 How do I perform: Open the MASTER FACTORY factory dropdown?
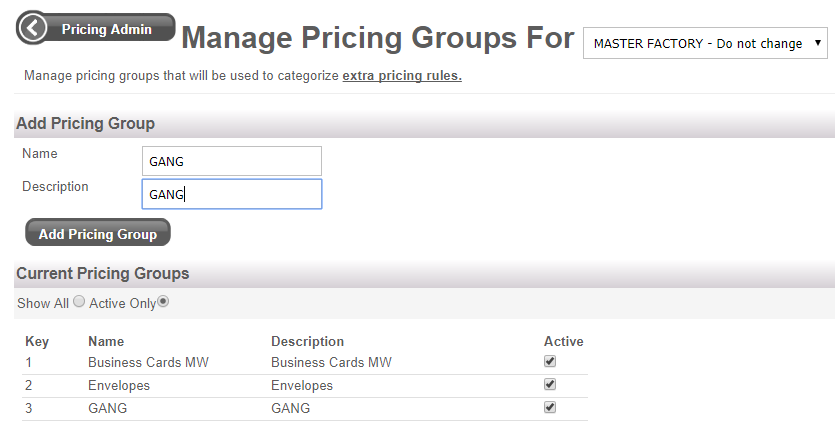point(706,43)
